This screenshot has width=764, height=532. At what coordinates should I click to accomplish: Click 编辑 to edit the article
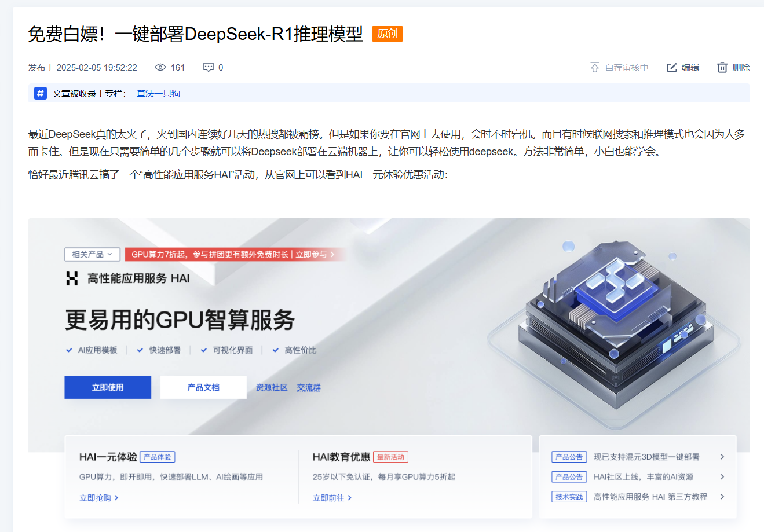point(690,68)
